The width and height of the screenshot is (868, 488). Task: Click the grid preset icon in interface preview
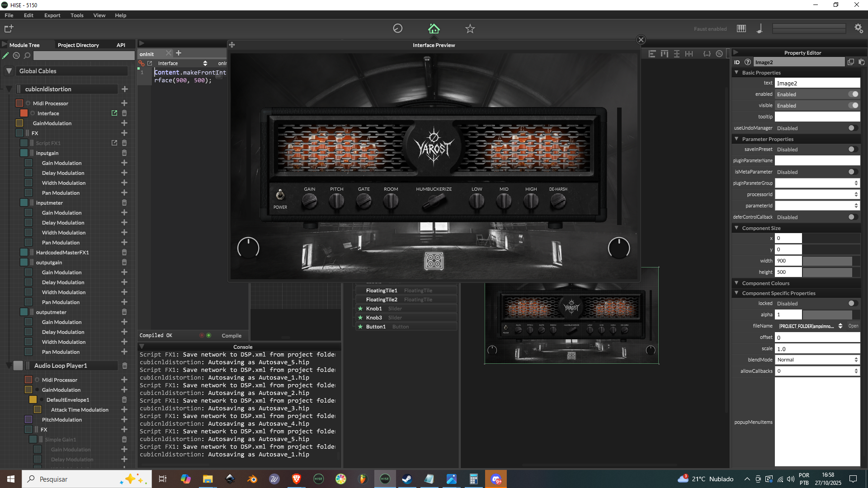click(434, 261)
